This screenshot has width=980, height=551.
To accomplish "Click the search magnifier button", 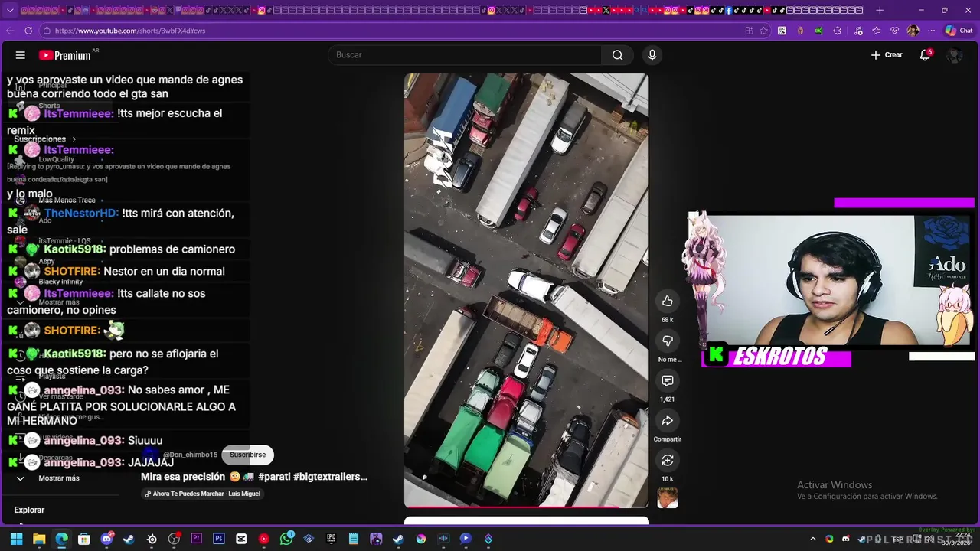I will [617, 55].
